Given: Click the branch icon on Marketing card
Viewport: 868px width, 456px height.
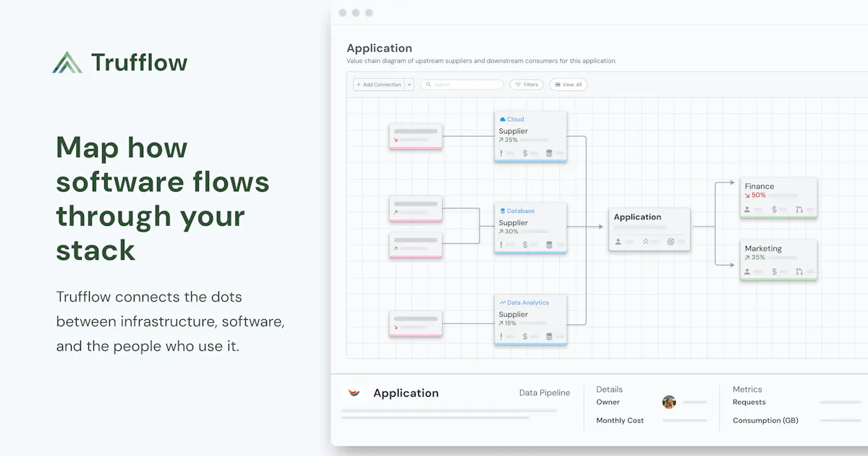Looking at the screenshot, I should tap(799, 272).
